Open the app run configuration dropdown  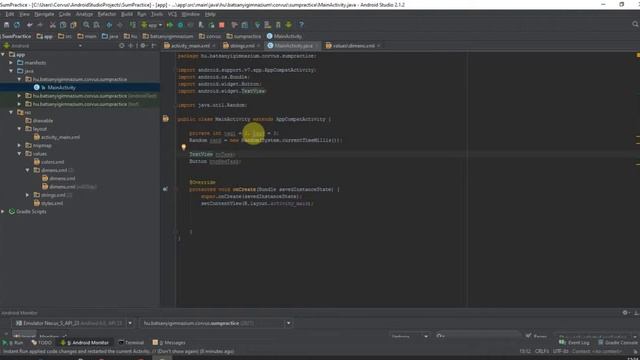[152, 25]
